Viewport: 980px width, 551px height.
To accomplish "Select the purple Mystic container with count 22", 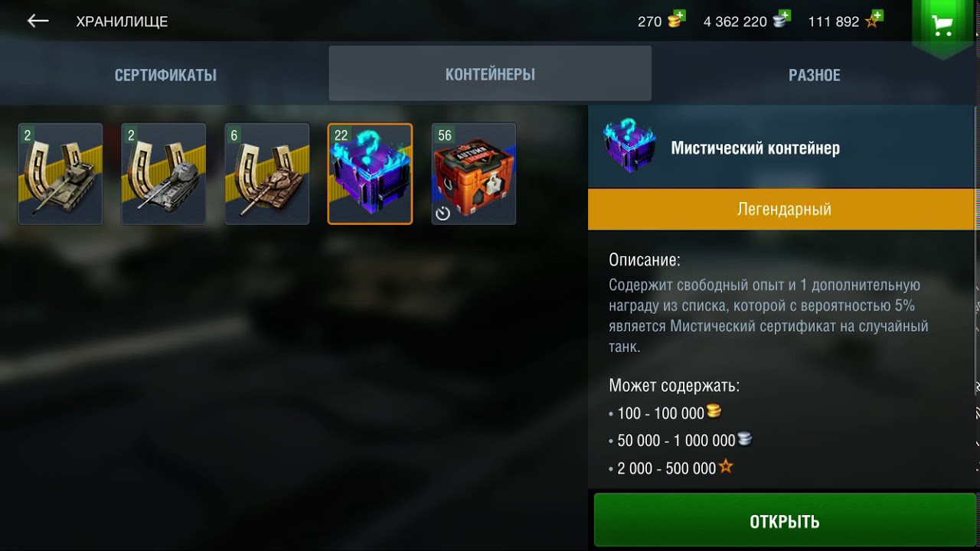I will tap(370, 174).
